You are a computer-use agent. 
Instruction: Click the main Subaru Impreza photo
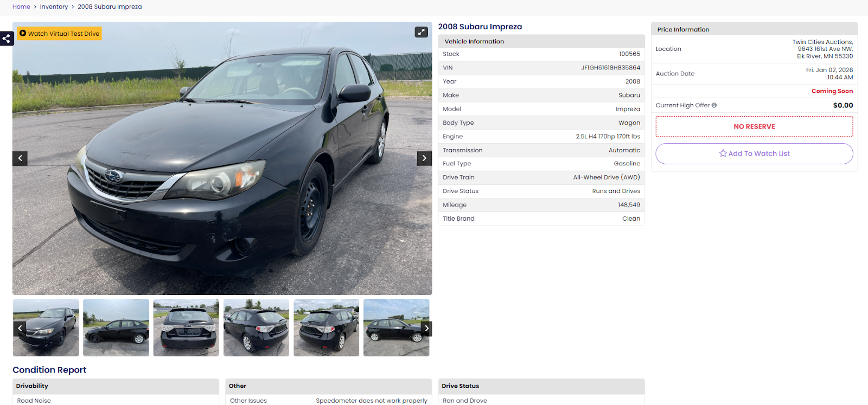click(x=222, y=158)
